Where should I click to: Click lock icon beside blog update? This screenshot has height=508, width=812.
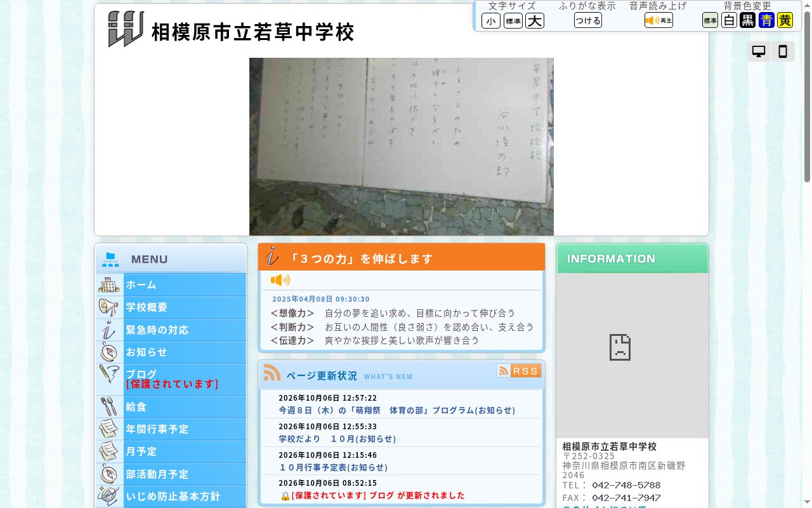[285, 496]
